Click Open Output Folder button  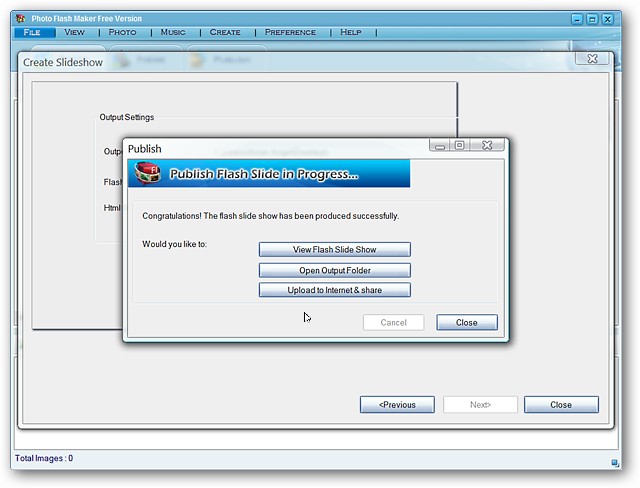335,270
